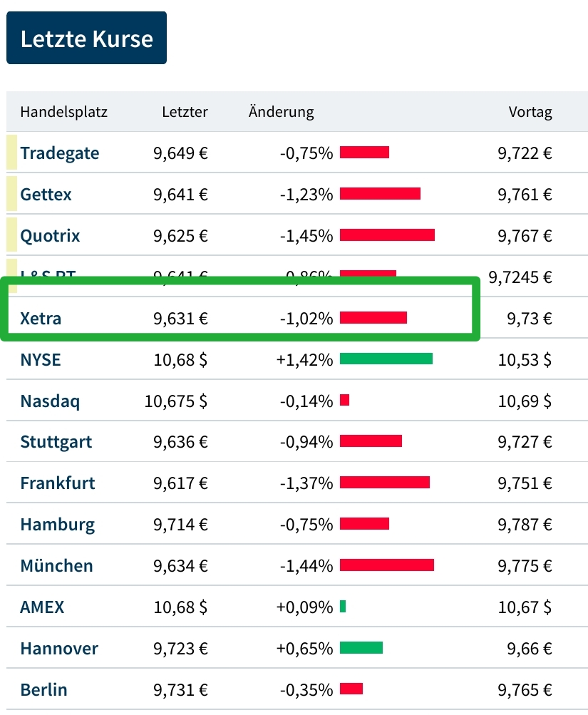Screen dimensions: 588x715
Task: Open the AMEX listing details
Action: (x=44, y=607)
